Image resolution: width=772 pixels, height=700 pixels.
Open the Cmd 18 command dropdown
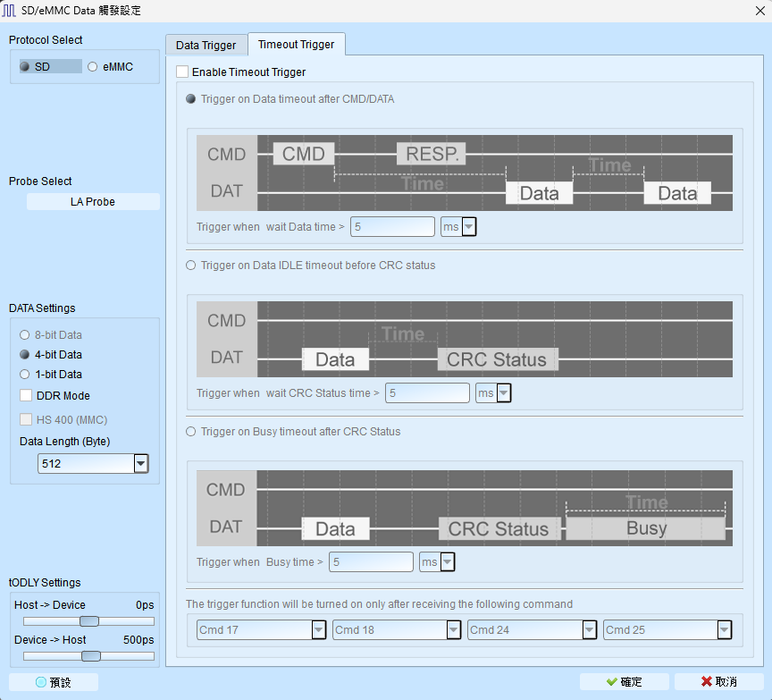397,629
